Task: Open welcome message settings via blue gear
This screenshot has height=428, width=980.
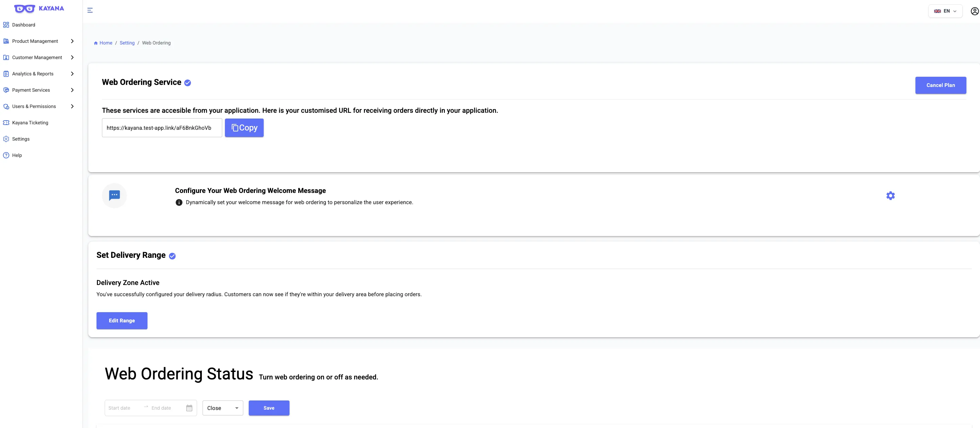Action: point(890,196)
